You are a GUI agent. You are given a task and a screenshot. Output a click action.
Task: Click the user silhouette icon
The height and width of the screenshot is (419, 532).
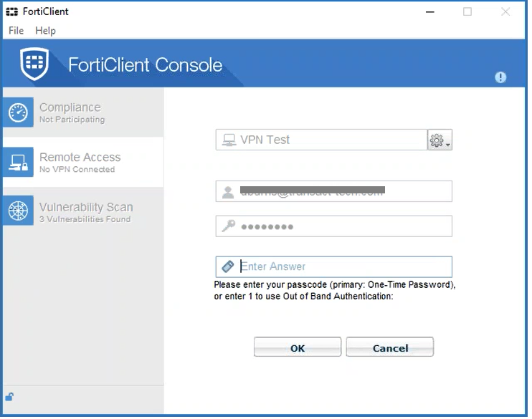(228, 192)
